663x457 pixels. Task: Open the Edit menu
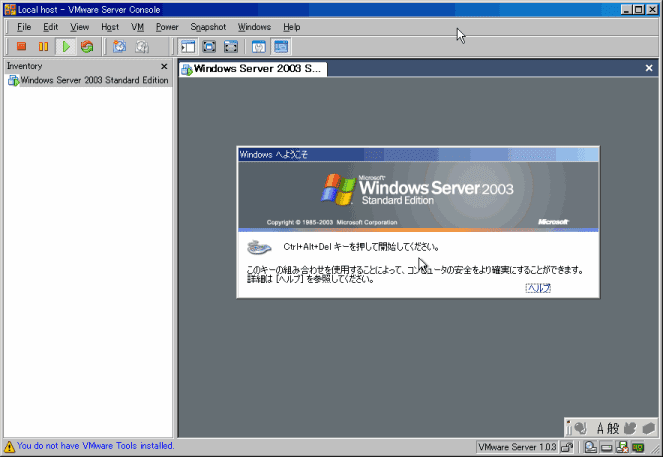click(50, 27)
